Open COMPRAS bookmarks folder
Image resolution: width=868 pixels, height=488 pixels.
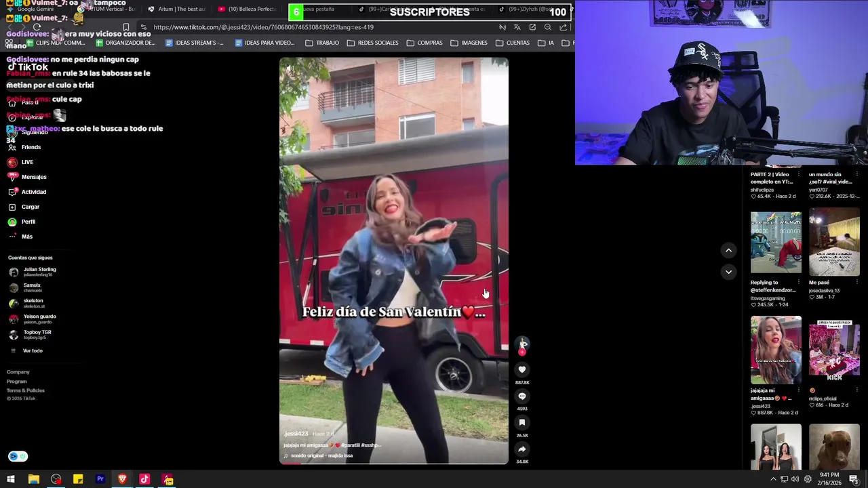[x=425, y=43]
